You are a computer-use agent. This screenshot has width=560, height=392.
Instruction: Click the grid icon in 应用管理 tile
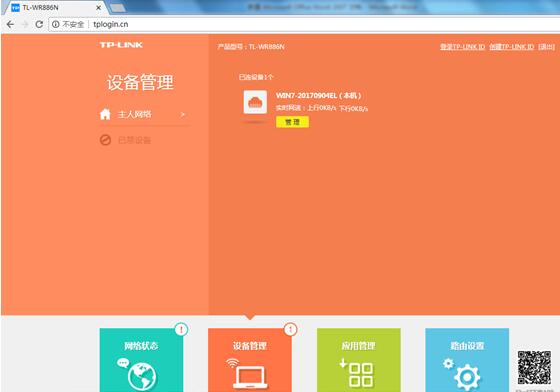coord(361,375)
